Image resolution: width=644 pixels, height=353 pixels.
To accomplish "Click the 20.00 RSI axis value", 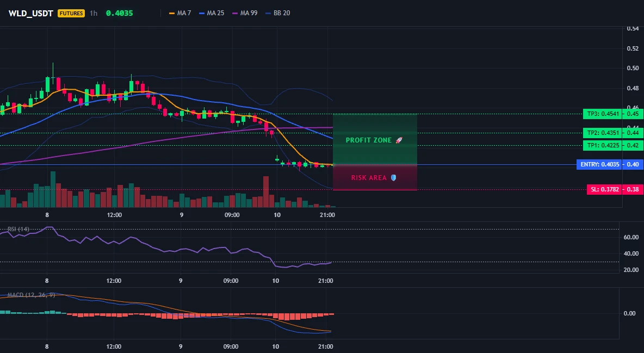I will [631, 270].
